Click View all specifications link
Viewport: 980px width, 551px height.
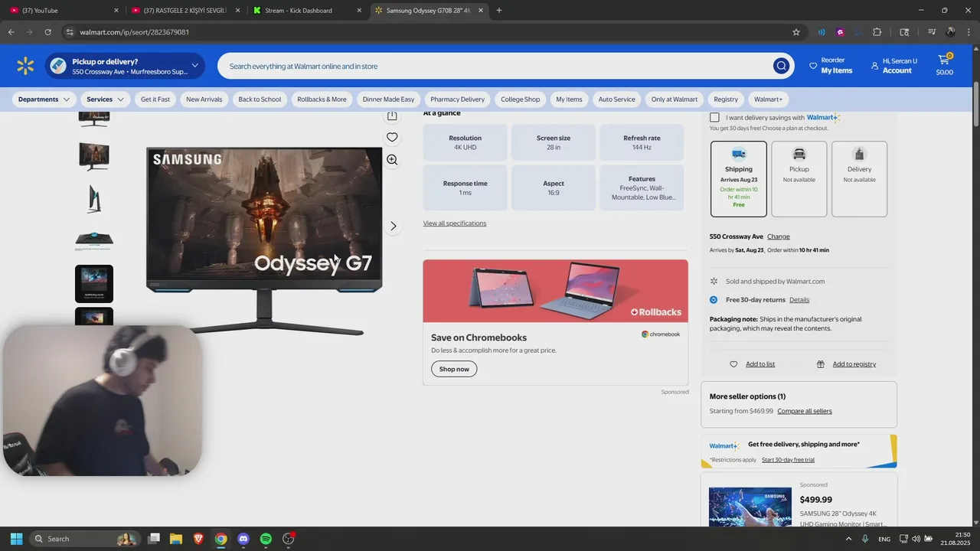[455, 223]
